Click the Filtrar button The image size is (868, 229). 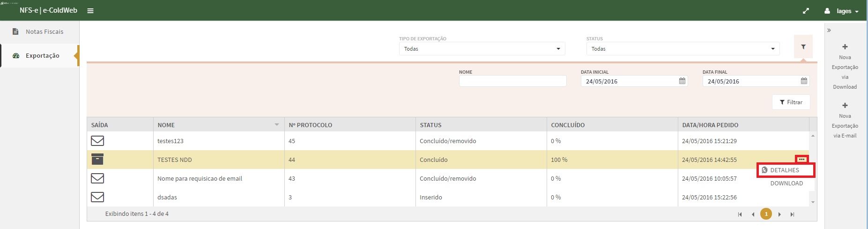[791, 102]
